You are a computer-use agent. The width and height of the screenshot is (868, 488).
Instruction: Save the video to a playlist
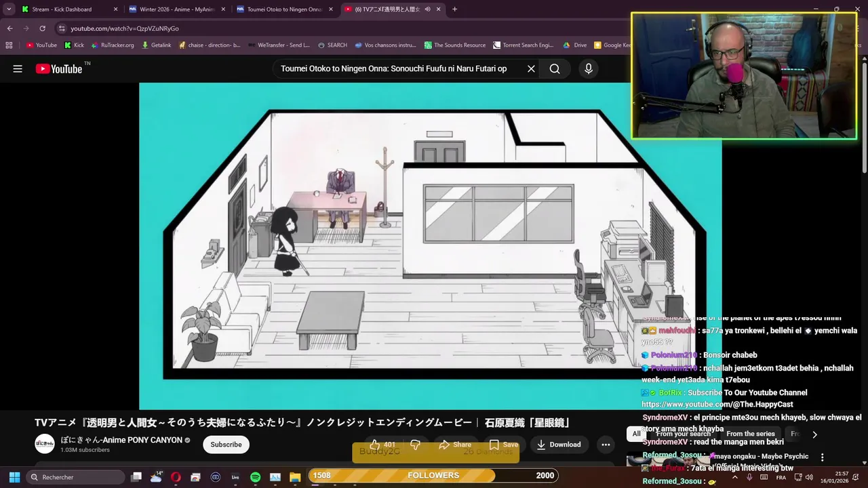(504, 445)
